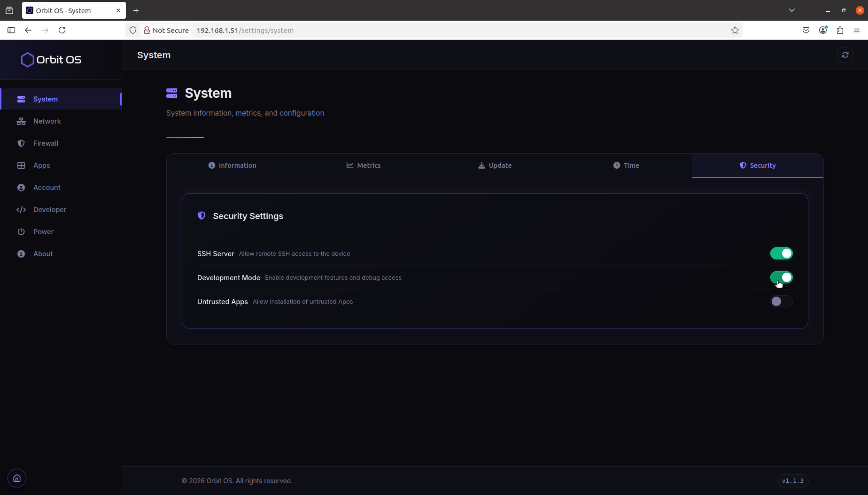Image resolution: width=868 pixels, height=495 pixels.
Task: Open the Power options page
Action: pyautogui.click(x=61, y=232)
